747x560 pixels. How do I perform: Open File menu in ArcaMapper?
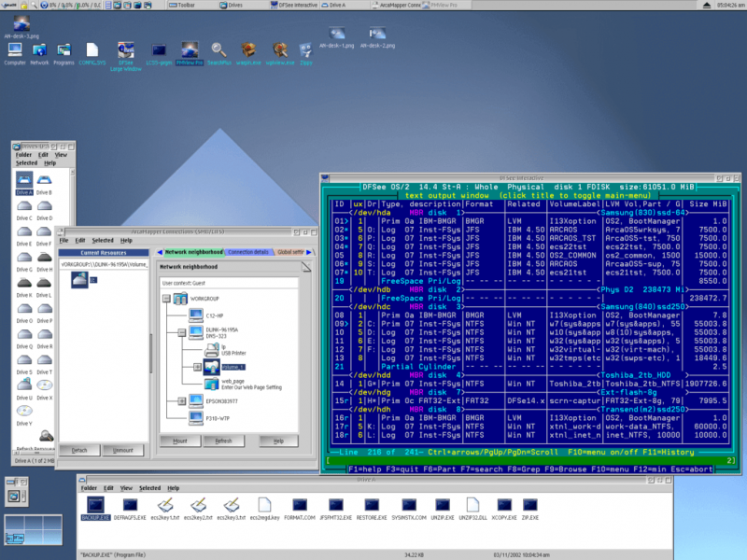63,241
